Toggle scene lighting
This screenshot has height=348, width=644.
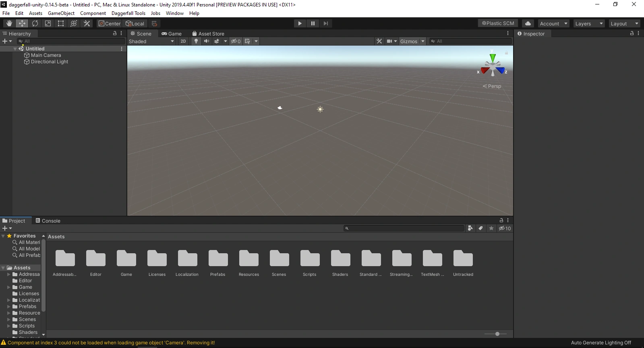(196, 41)
